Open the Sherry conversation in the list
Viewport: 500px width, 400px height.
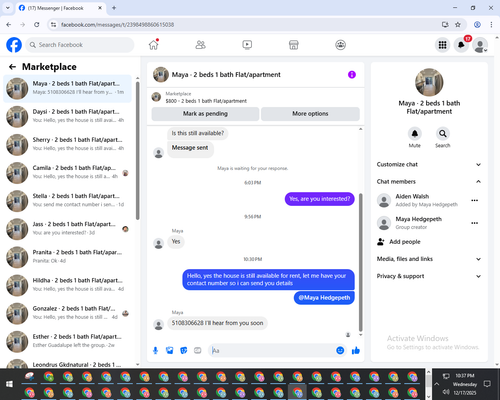67,144
